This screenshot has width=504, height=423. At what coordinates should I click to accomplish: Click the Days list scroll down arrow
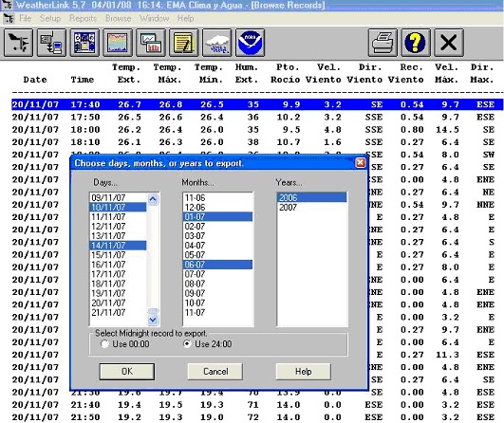click(x=153, y=320)
